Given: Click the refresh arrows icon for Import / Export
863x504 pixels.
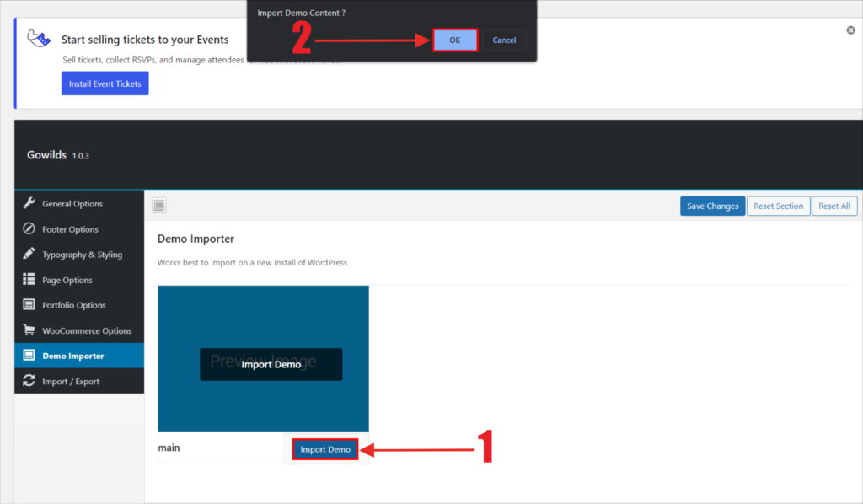Looking at the screenshot, I should coord(29,382).
